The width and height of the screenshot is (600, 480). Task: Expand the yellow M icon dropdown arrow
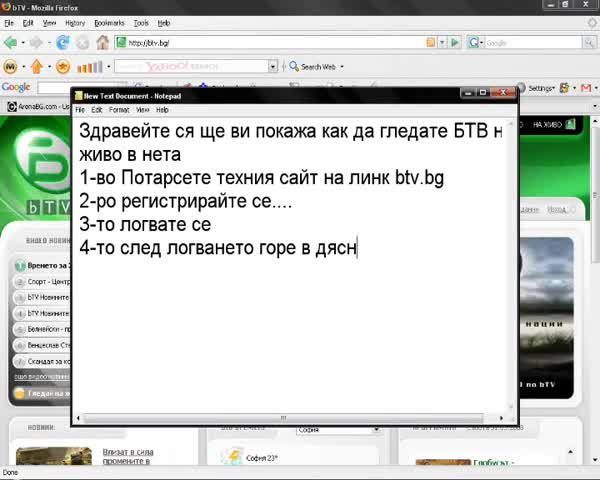(23, 67)
